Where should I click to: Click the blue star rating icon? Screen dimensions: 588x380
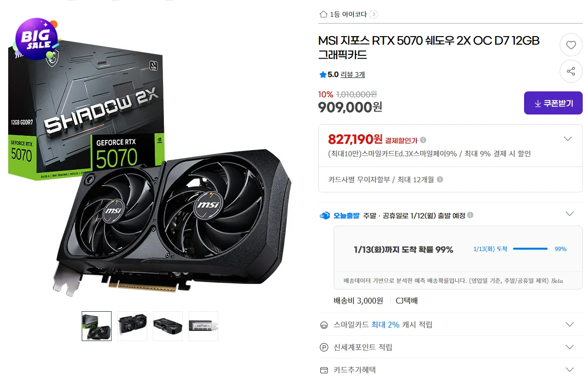coord(323,75)
